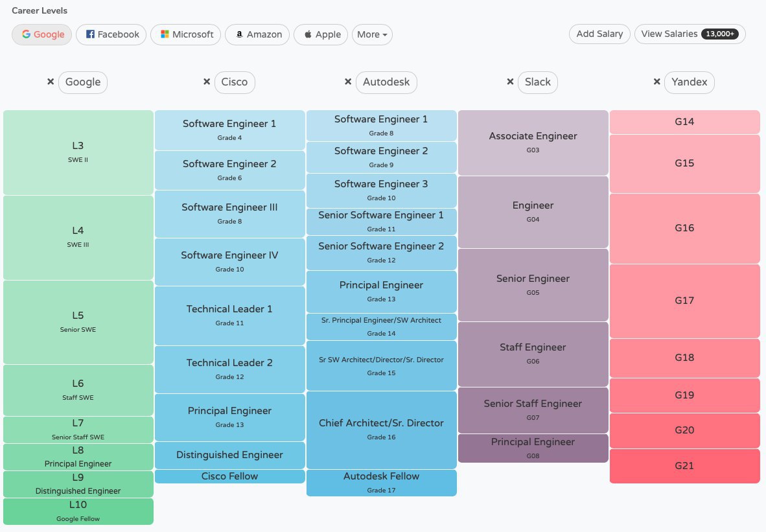Image resolution: width=766 pixels, height=532 pixels.
Task: Select Cisco Software Engineer III Grade 8
Action: 229,214
